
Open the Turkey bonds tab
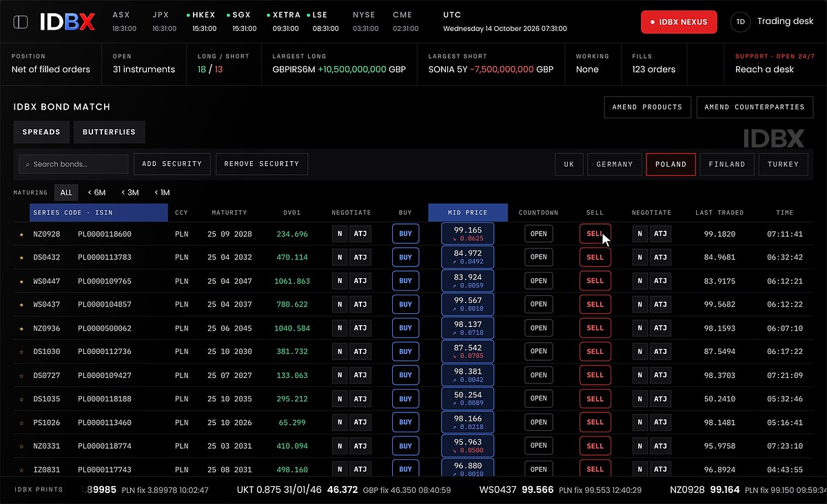[x=783, y=165]
